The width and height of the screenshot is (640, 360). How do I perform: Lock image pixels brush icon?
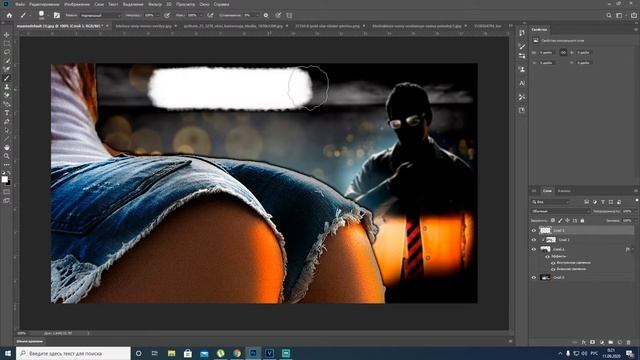point(560,220)
